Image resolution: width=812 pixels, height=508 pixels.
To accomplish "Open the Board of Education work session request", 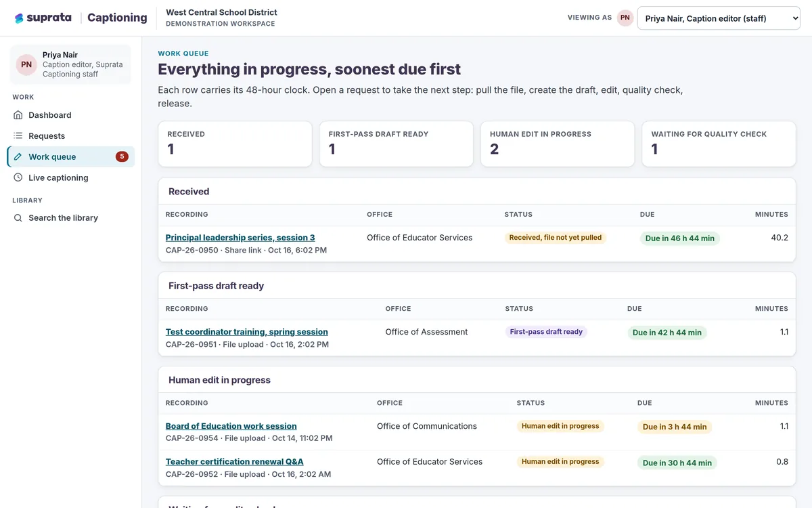I will [x=231, y=426].
